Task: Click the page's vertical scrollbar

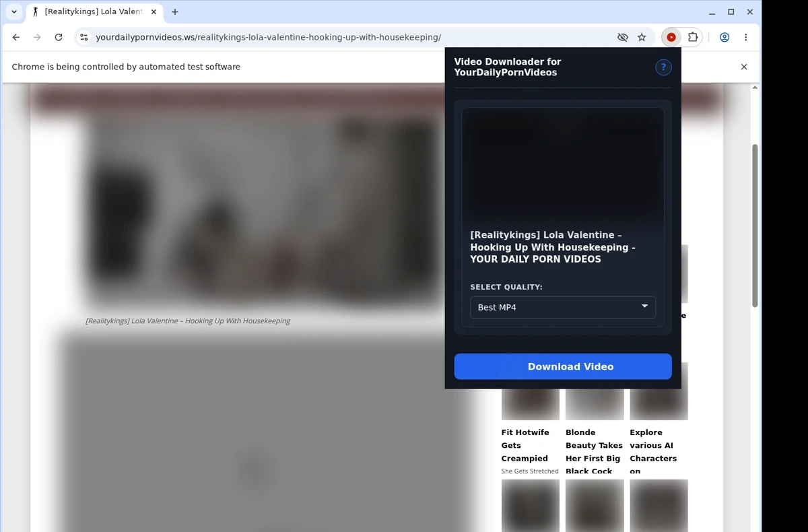Action: point(755,225)
